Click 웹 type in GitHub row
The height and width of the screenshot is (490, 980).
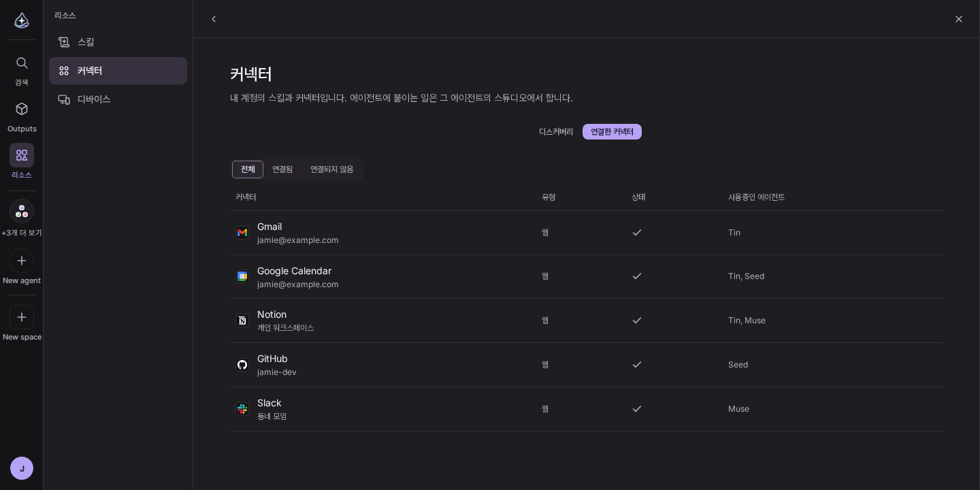tap(545, 365)
